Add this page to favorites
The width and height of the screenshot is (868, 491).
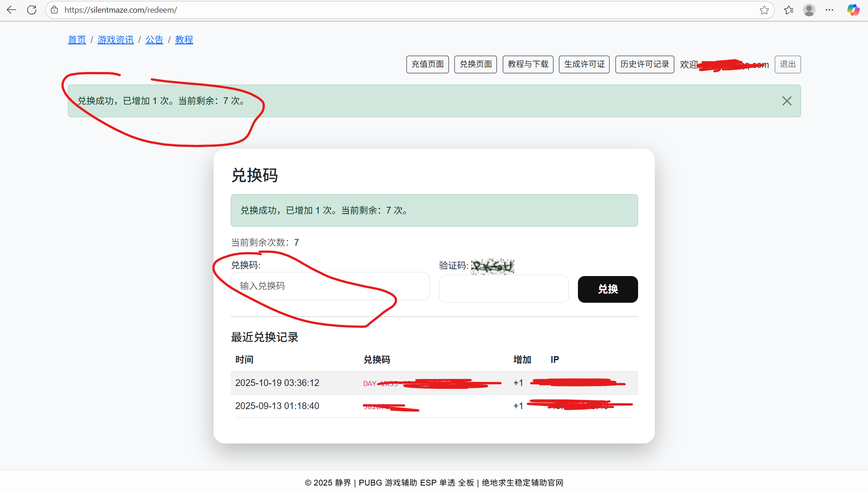tap(764, 10)
